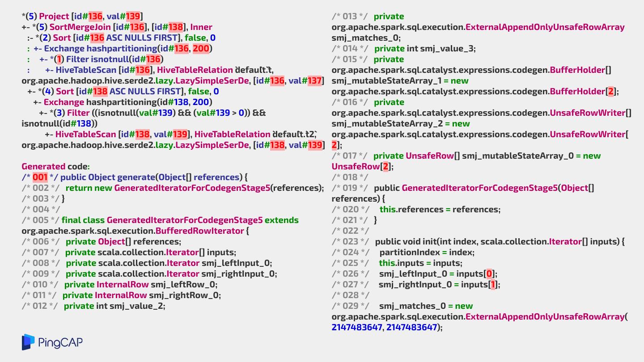Select code line 015 BufferHolder[] declaration
Image resolution: width=644 pixels, height=362 pixels.
click(x=475, y=75)
